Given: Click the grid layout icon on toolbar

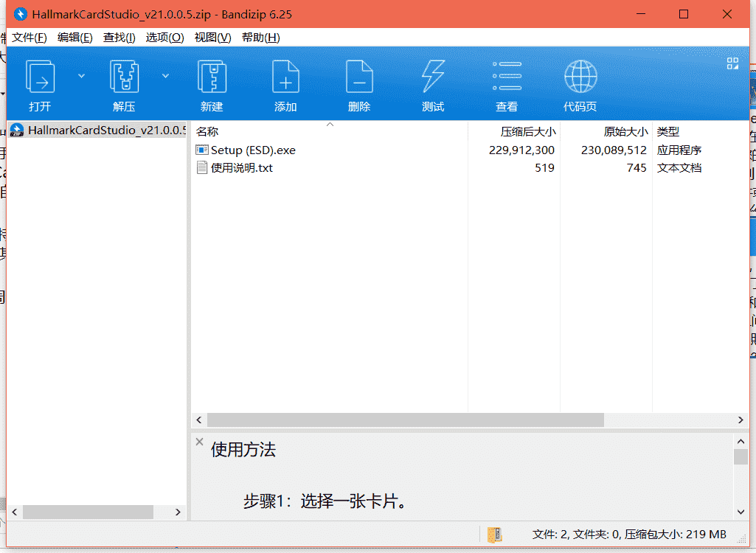Looking at the screenshot, I should click(x=733, y=63).
